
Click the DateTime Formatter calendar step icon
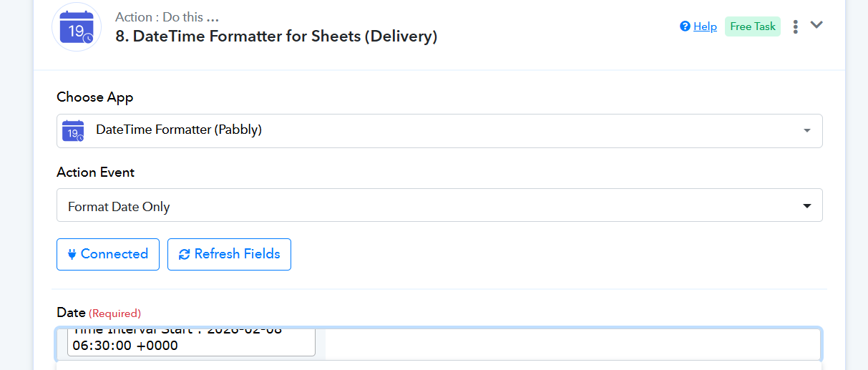pyautogui.click(x=77, y=27)
